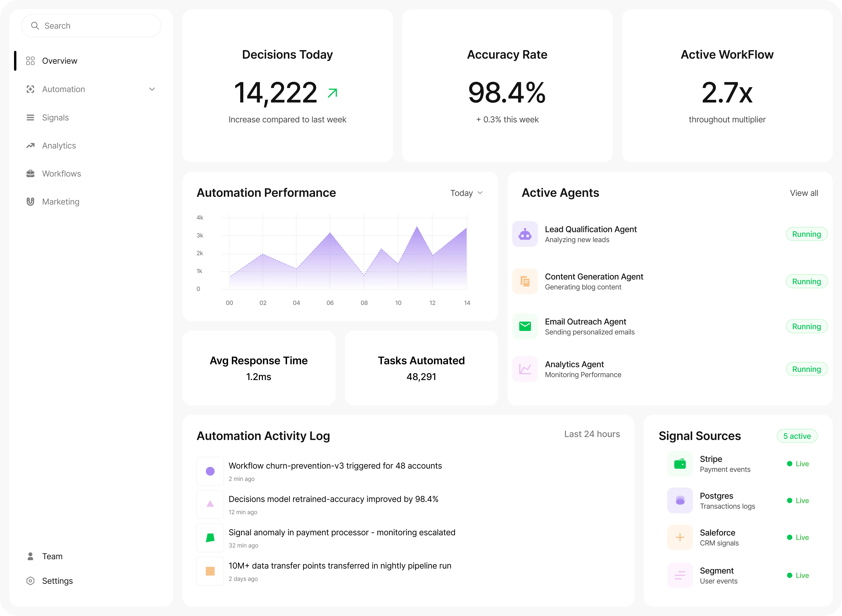The image size is (842, 616).
Task: Go to the Signals menu item
Action: [55, 118]
